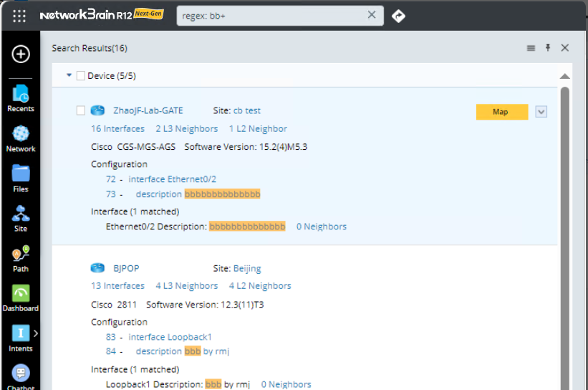The image size is (588, 390).
Task: Click the BJPOP router icon
Action: 97,268
